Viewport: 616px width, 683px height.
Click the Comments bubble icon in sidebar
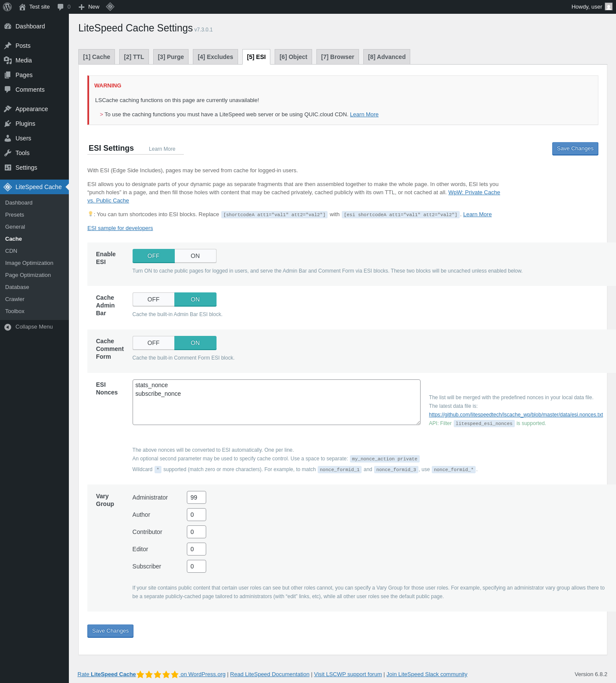(8, 90)
